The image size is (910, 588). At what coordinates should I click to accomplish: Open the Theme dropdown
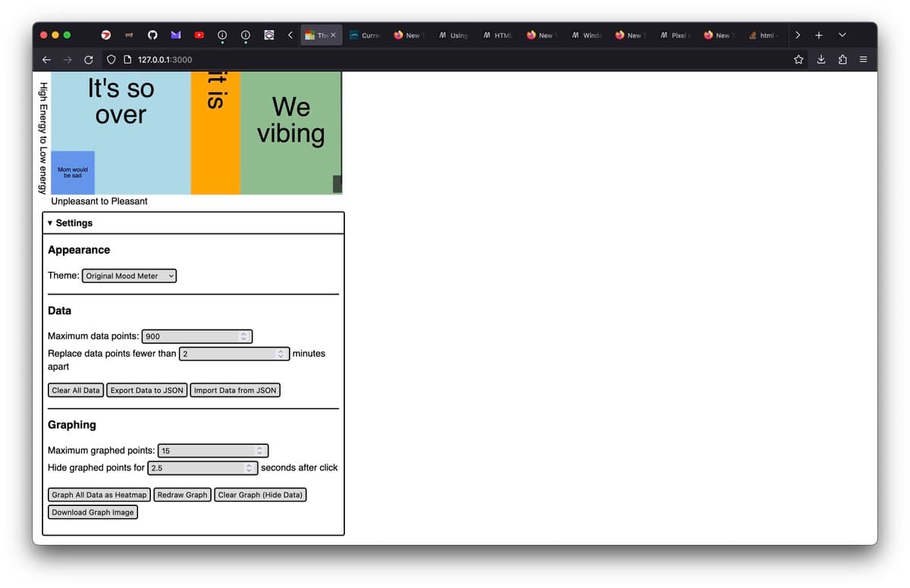click(129, 276)
